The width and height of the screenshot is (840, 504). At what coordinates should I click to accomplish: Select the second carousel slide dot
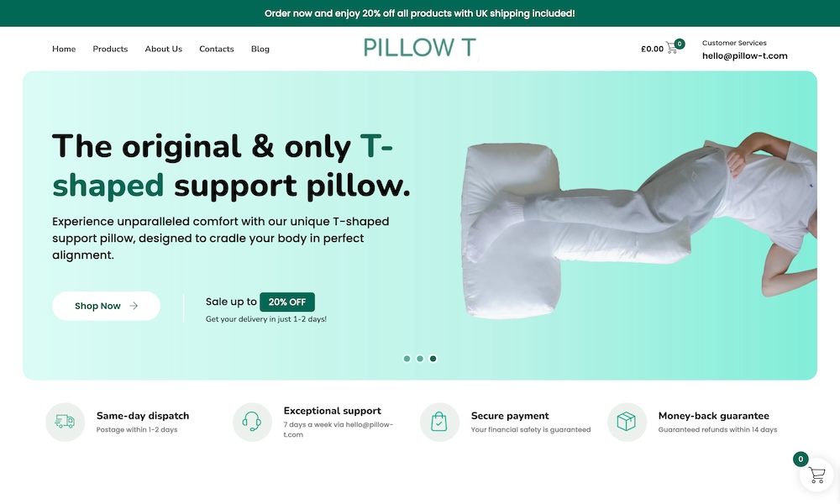point(420,359)
